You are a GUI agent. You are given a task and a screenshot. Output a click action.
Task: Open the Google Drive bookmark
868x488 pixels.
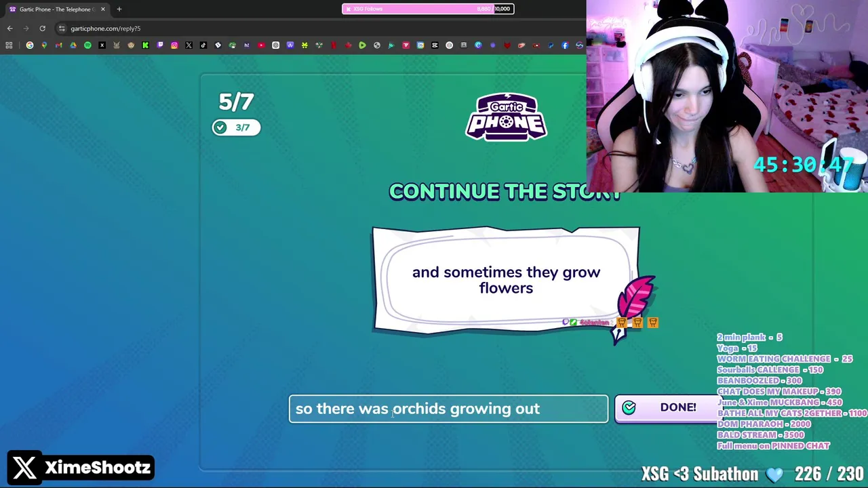73,45
